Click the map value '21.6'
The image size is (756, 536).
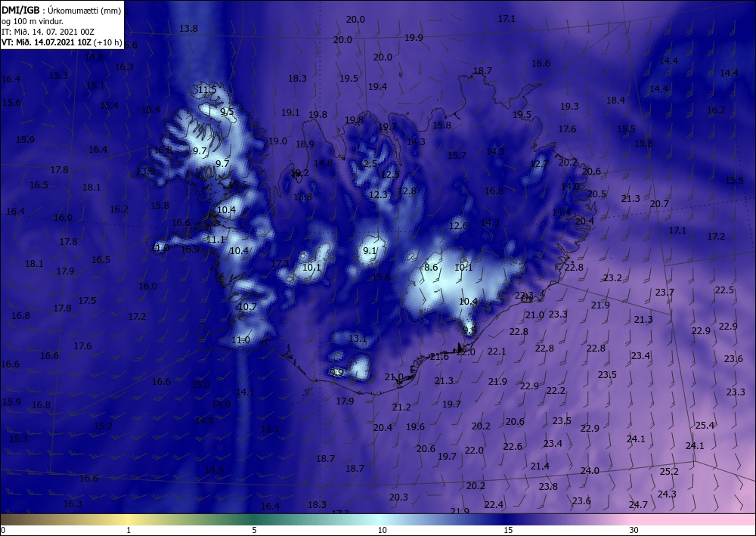439,357
